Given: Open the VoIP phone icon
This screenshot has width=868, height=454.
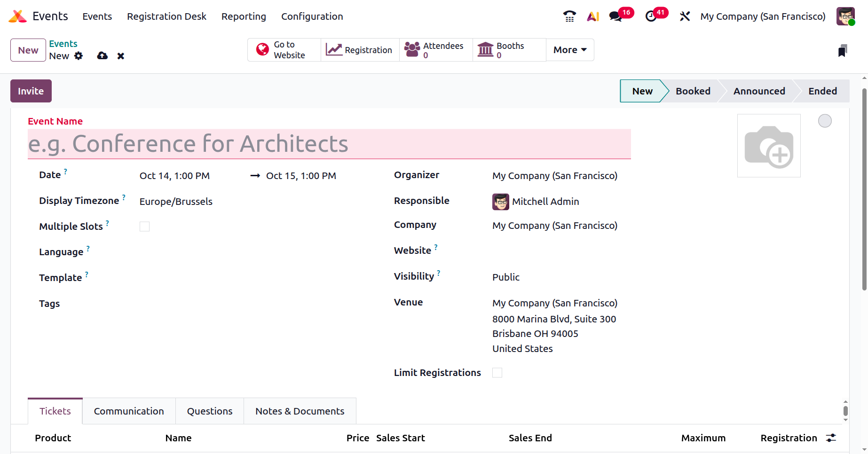Looking at the screenshot, I should pos(569,16).
